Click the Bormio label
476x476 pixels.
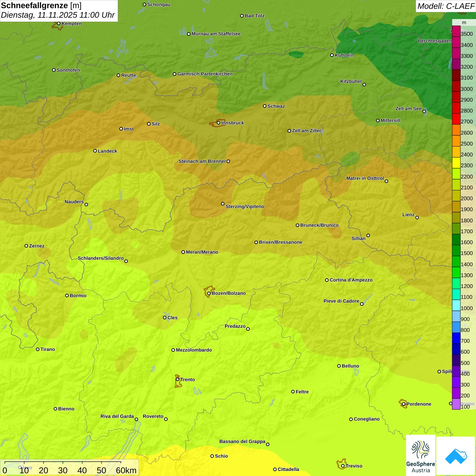[x=78, y=295]
